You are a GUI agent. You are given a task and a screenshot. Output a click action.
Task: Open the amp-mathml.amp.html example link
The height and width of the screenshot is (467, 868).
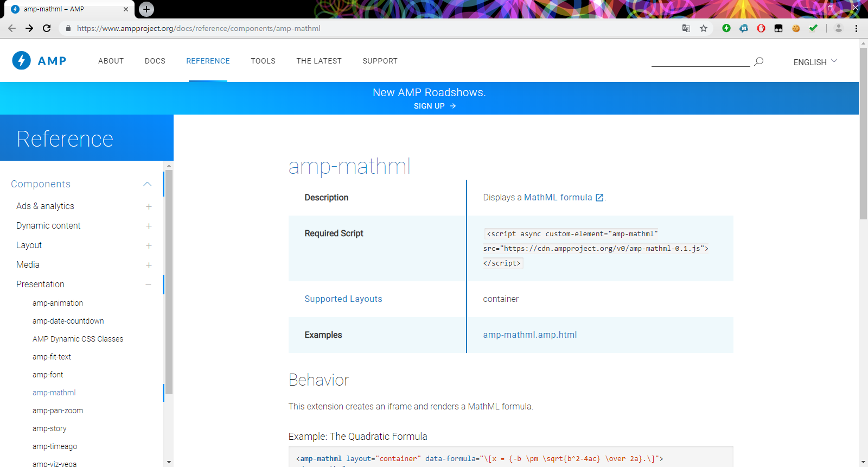pos(530,335)
